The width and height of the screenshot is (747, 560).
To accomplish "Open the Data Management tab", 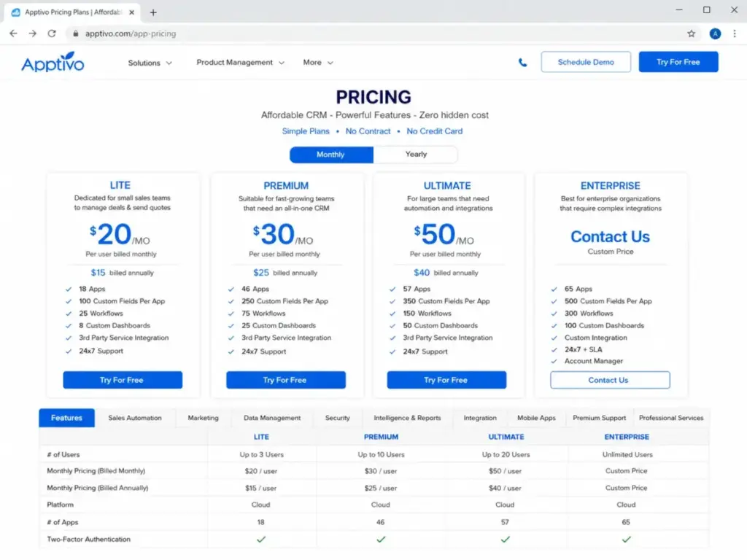I will [x=272, y=418].
